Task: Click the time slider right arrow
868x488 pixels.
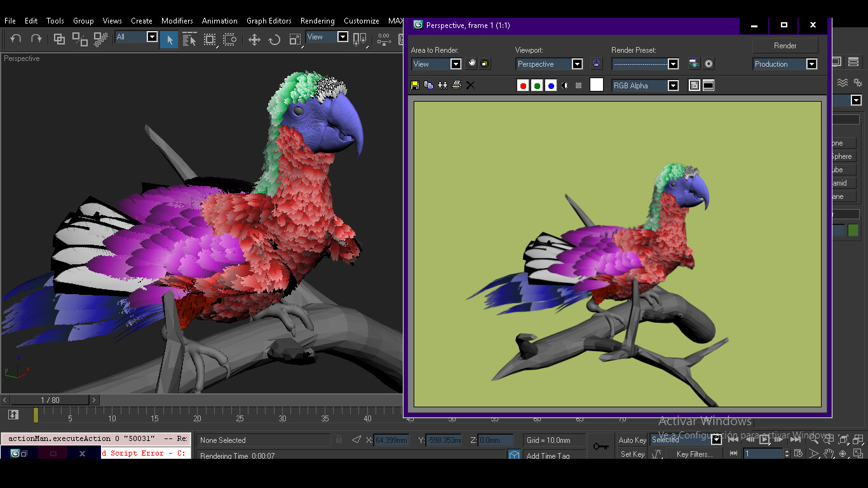Action: (94, 400)
